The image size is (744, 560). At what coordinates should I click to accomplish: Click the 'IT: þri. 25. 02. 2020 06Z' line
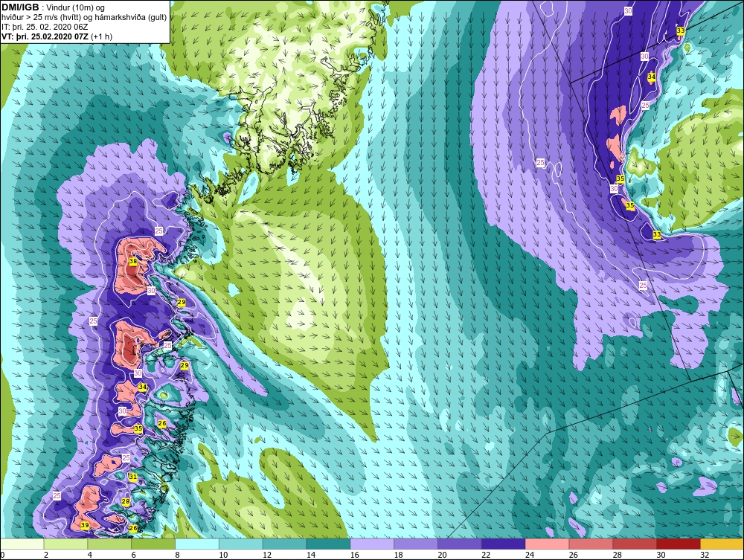pyautogui.click(x=45, y=27)
